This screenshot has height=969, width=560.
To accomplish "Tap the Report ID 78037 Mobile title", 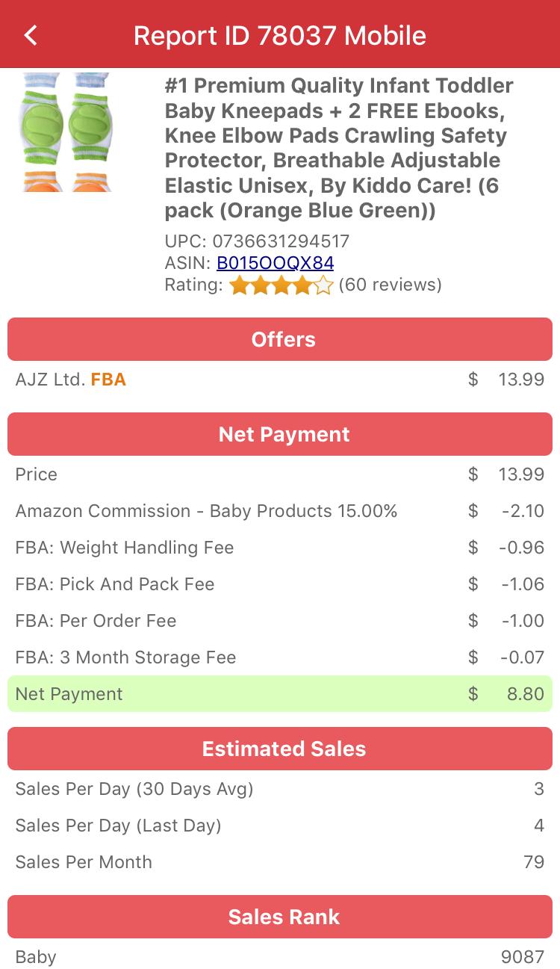I will (x=280, y=35).
